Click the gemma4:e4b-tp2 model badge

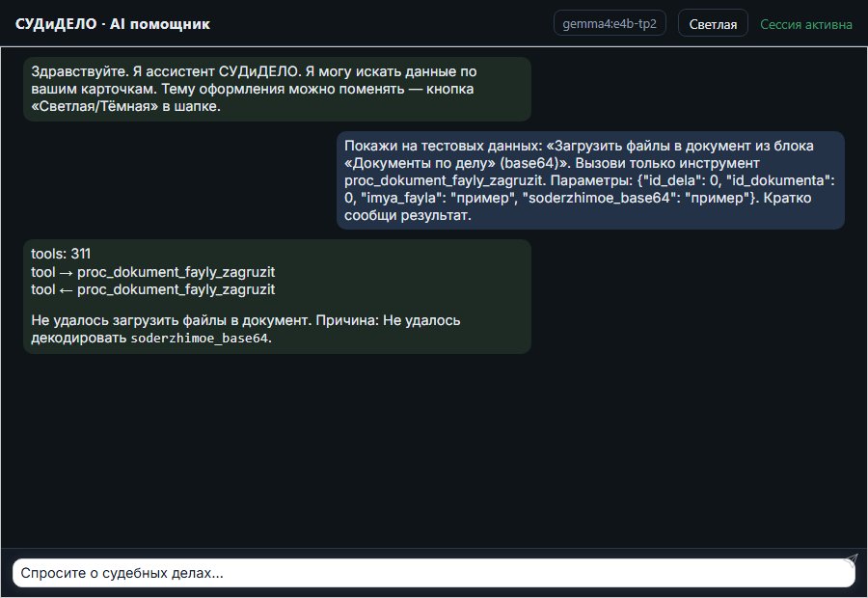pos(610,23)
